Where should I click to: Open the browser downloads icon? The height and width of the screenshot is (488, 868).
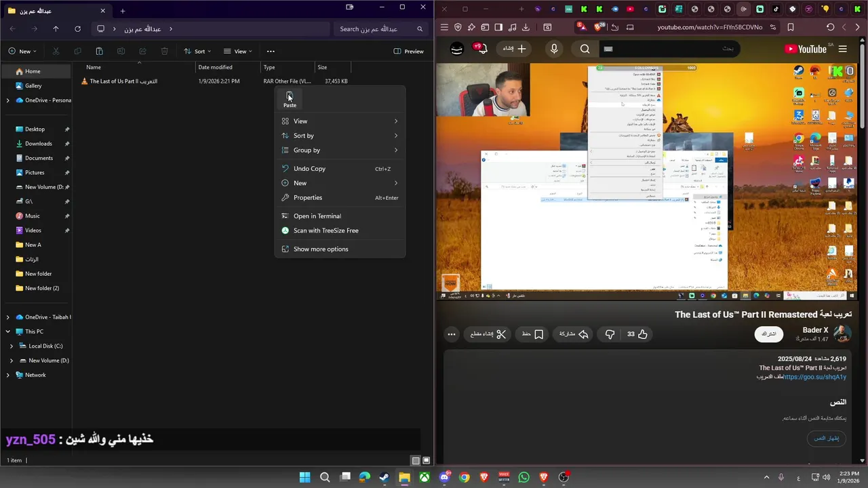(526, 27)
